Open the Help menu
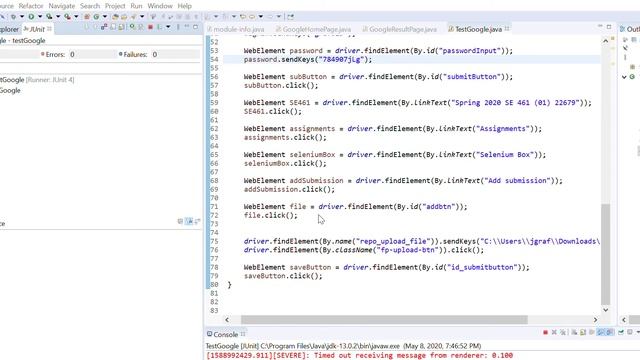The width and height of the screenshot is (640, 360). pyautogui.click(x=184, y=6)
